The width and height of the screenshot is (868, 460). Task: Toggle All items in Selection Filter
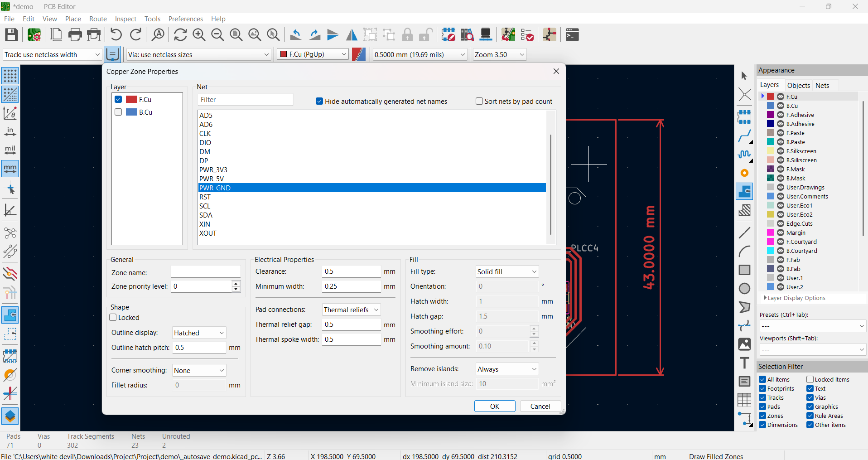click(762, 379)
